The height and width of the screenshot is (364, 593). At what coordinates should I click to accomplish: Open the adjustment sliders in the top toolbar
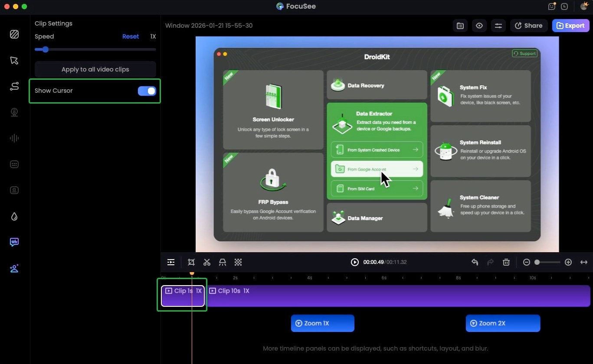tap(498, 26)
